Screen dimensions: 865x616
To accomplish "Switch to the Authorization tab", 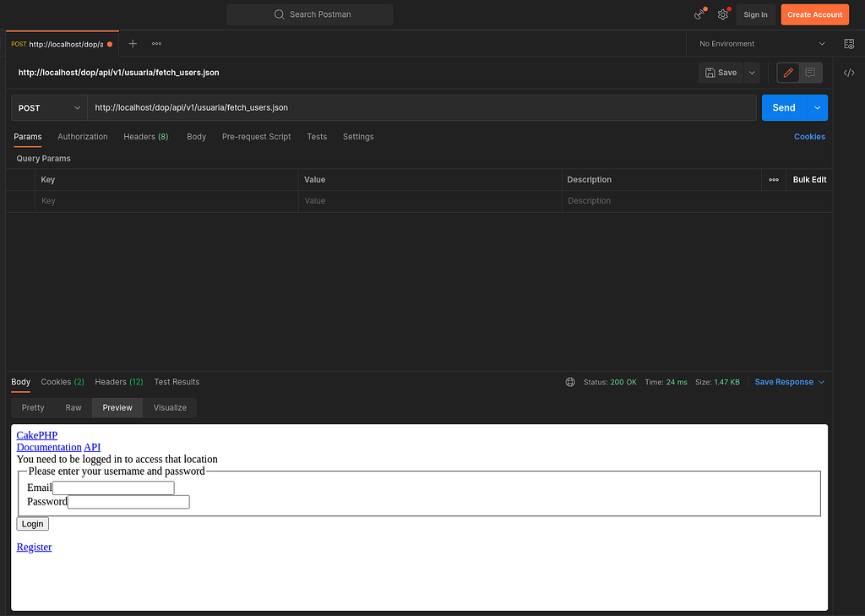I will pos(82,136).
